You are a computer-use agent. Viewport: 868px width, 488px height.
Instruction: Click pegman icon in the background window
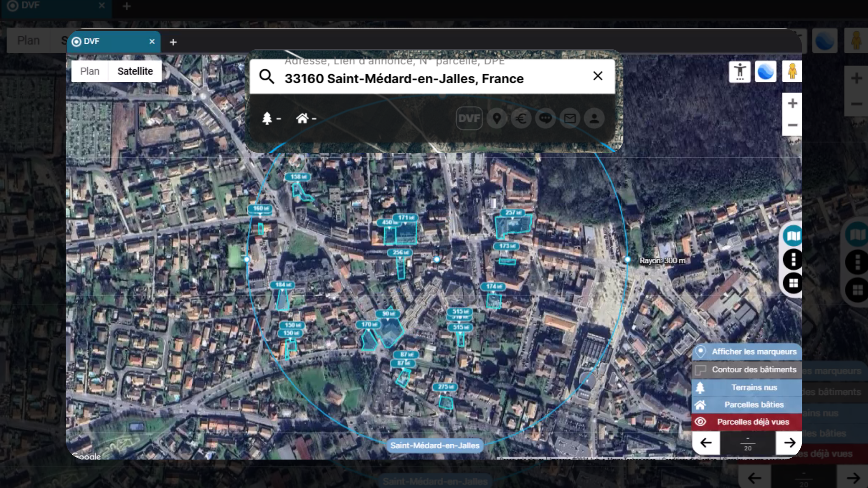coord(856,40)
